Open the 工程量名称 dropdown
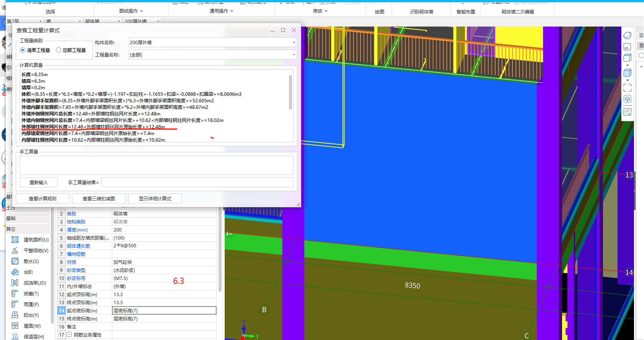 (x=294, y=55)
